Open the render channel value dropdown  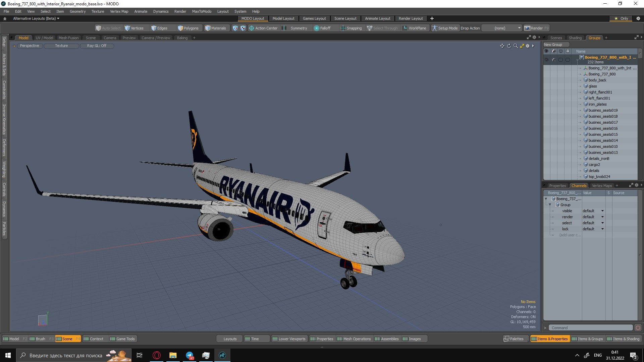pyautogui.click(x=593, y=217)
